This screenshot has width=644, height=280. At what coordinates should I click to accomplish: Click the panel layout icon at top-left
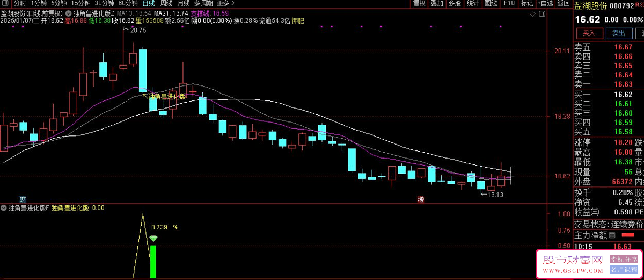click(6, 3)
